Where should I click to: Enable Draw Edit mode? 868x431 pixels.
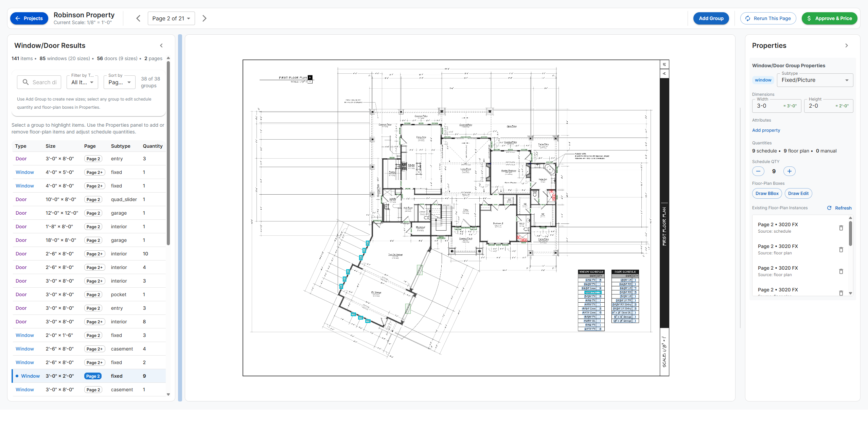[798, 193]
